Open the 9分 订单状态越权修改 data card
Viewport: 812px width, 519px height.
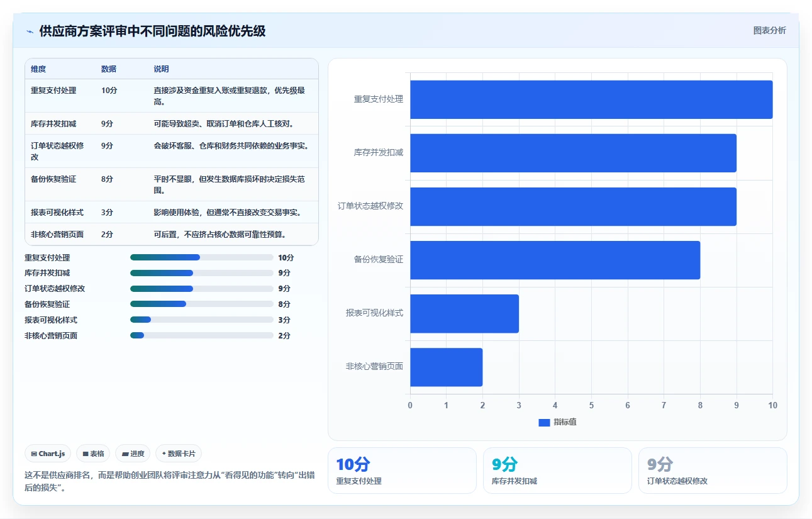pyautogui.click(x=713, y=471)
